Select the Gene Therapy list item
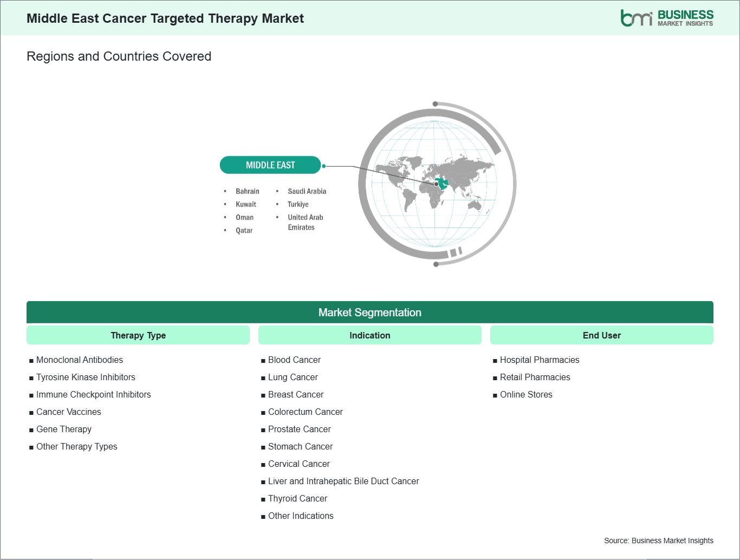This screenshot has height=560, width=740. click(x=63, y=429)
